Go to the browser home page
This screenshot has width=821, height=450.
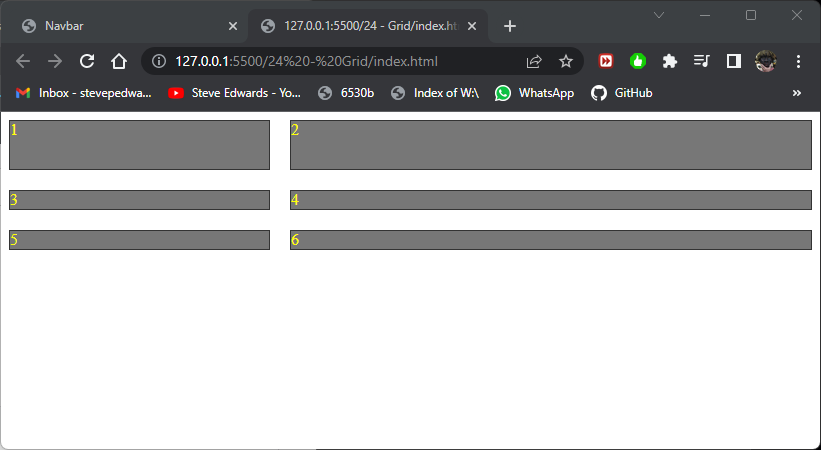coord(119,61)
